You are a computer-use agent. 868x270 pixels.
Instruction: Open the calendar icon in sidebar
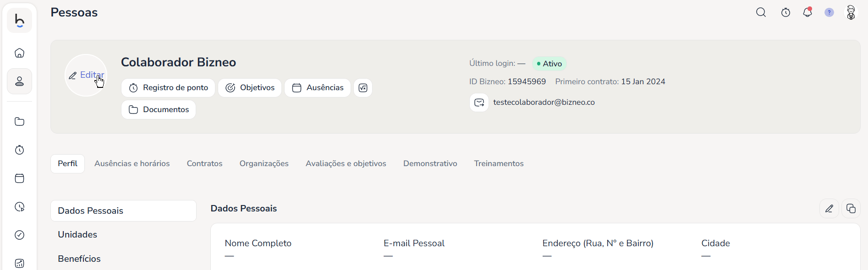20,178
